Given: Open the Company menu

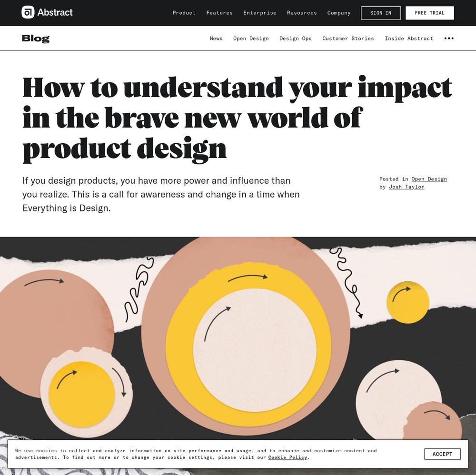Looking at the screenshot, I should coord(339,13).
